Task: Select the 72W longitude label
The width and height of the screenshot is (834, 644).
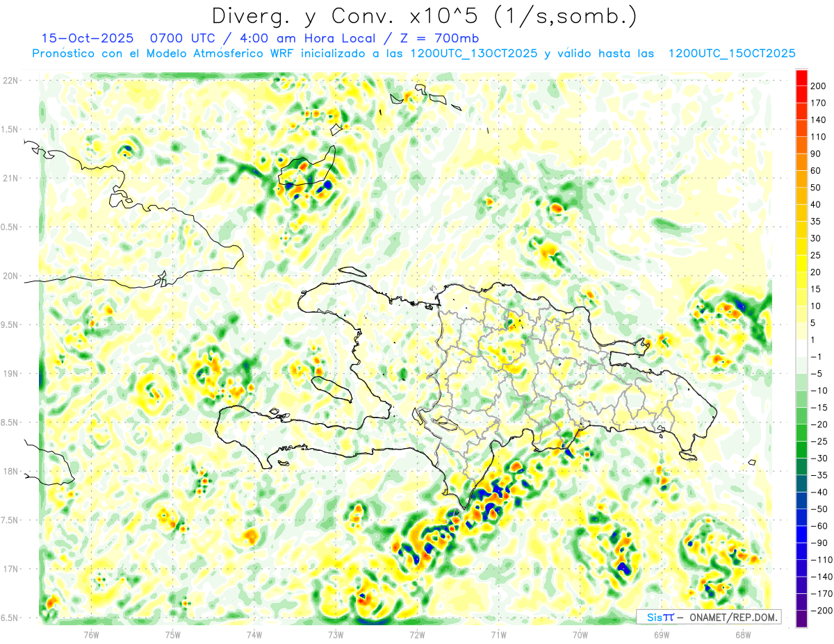Action: [417, 634]
